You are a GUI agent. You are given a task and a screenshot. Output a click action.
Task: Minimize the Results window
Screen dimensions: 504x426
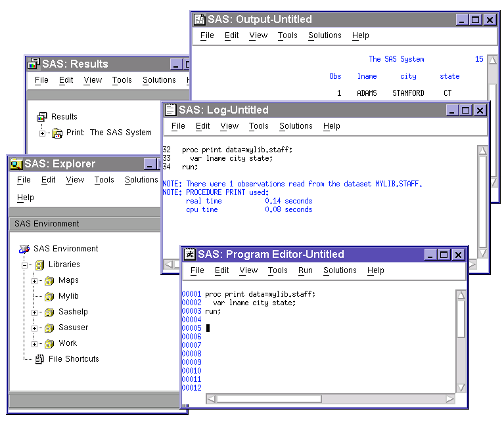point(176,64)
